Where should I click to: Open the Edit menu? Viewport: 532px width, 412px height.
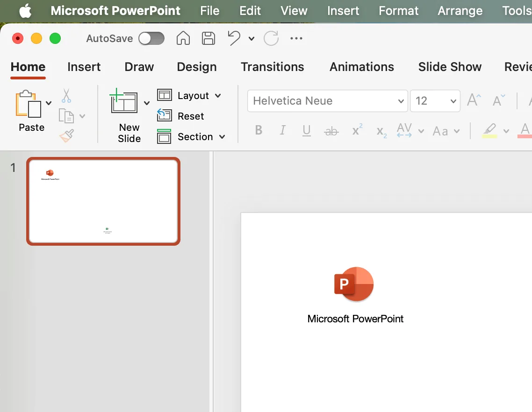point(250,11)
